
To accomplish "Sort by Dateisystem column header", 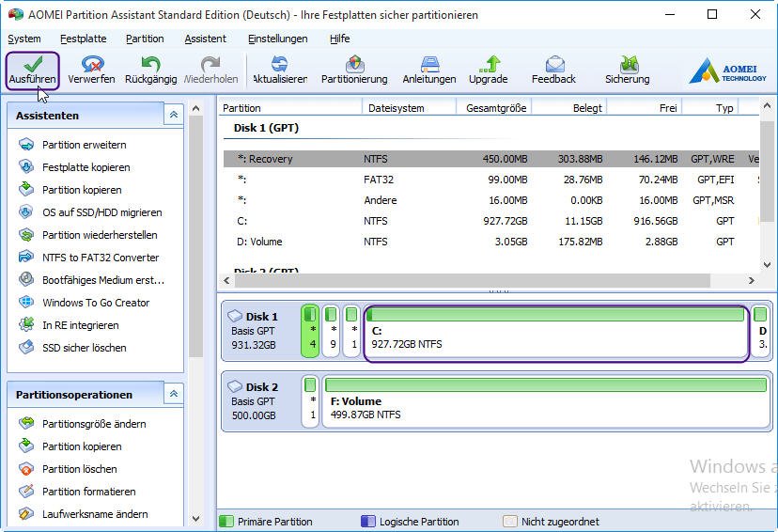I will point(410,108).
